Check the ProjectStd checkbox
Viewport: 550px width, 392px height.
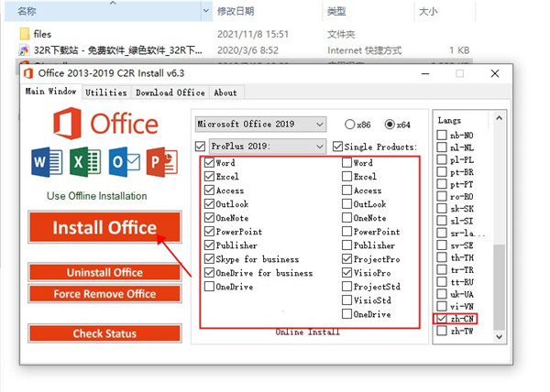click(346, 287)
